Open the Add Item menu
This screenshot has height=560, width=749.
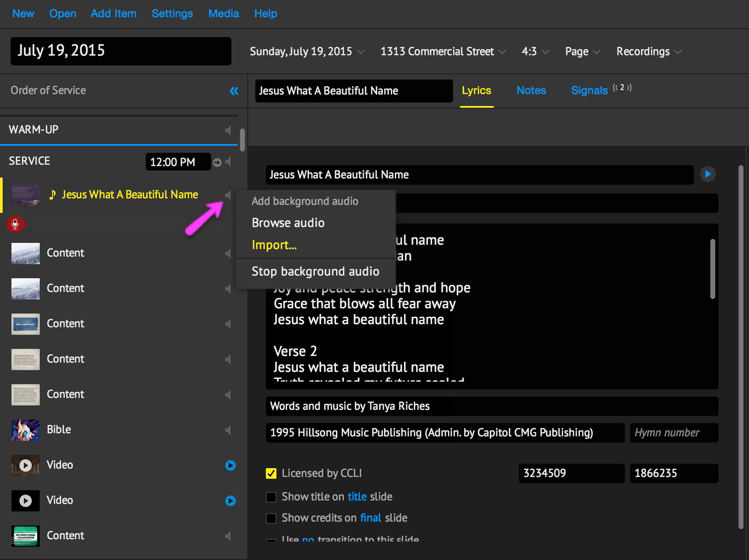tap(113, 14)
